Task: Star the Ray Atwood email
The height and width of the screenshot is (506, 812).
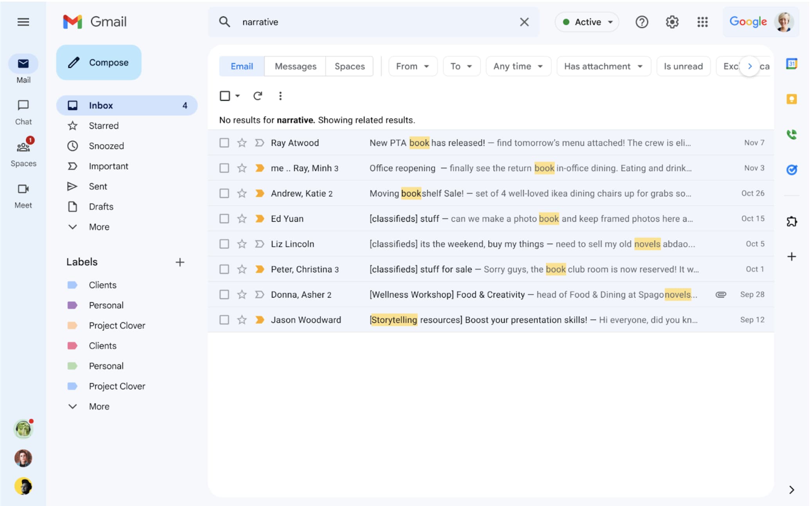Action: pyautogui.click(x=242, y=143)
